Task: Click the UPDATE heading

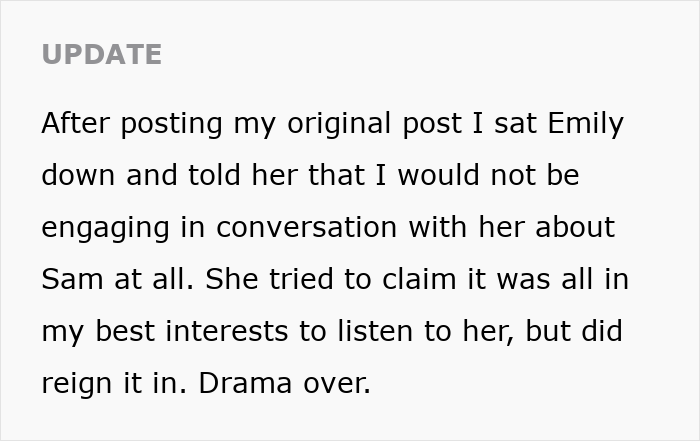Action: click(101, 54)
